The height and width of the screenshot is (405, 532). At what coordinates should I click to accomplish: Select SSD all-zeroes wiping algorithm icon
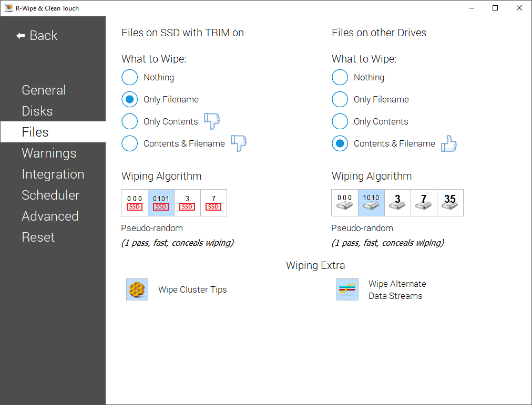click(x=135, y=203)
